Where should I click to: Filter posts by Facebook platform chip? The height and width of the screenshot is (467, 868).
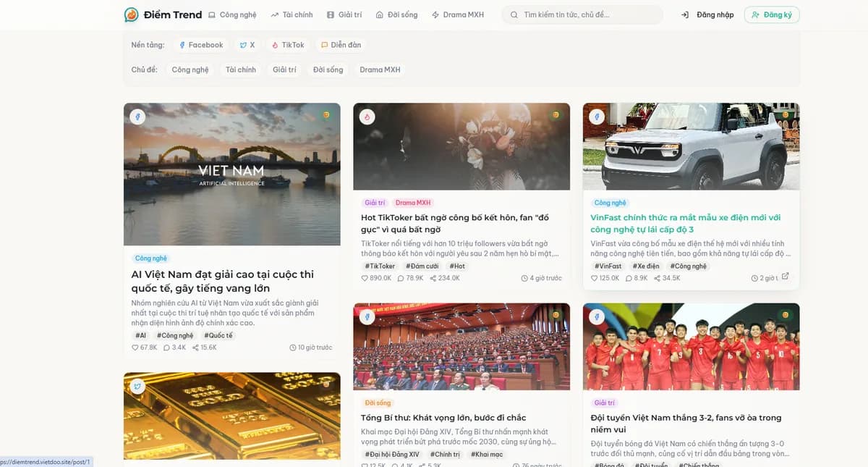tap(200, 45)
